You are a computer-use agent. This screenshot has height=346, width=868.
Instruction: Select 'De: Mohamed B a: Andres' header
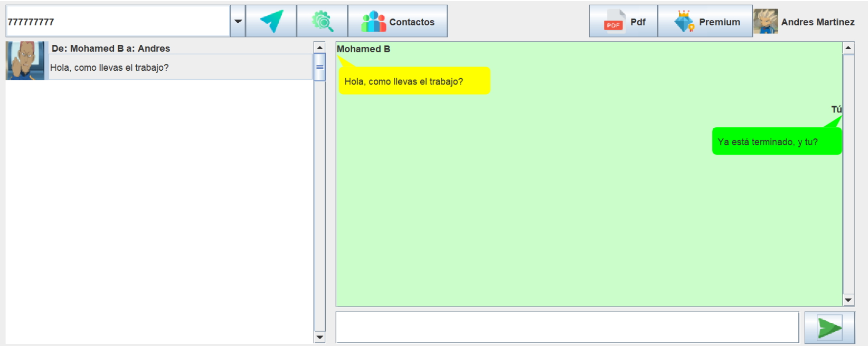pos(111,48)
